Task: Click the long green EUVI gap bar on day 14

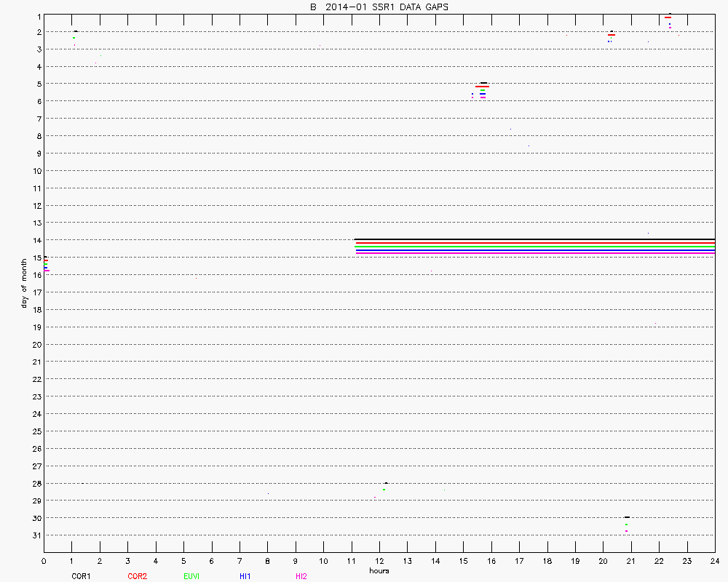Action: click(534, 247)
